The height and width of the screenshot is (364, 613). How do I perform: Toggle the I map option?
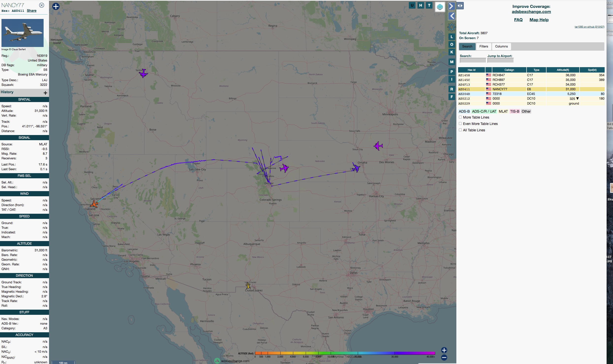point(452,79)
